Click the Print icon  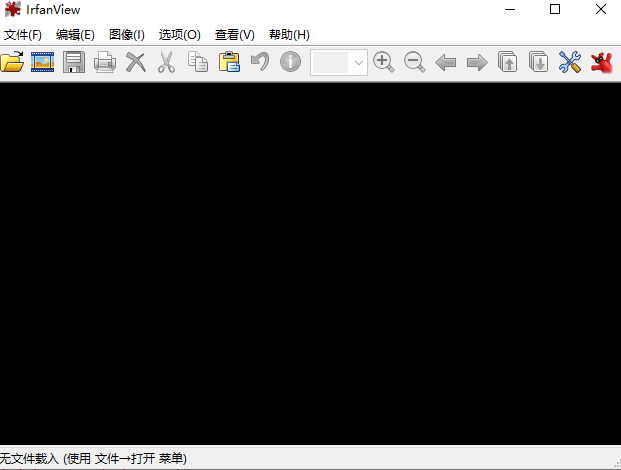[x=105, y=62]
